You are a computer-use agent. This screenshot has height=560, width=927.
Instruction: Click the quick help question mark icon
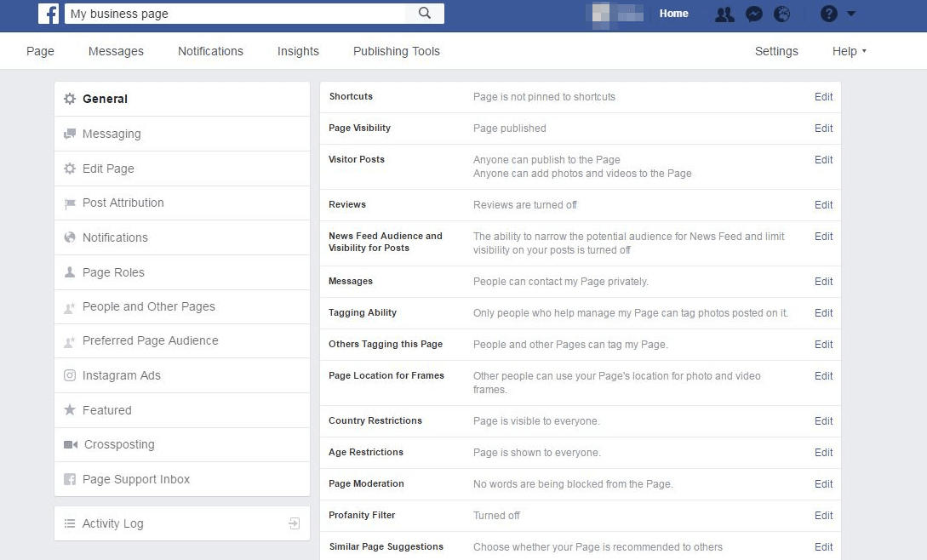click(x=828, y=14)
